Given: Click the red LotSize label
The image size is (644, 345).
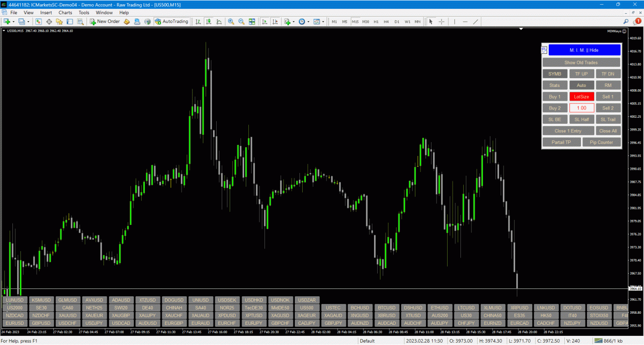Looking at the screenshot, I should 581,97.
